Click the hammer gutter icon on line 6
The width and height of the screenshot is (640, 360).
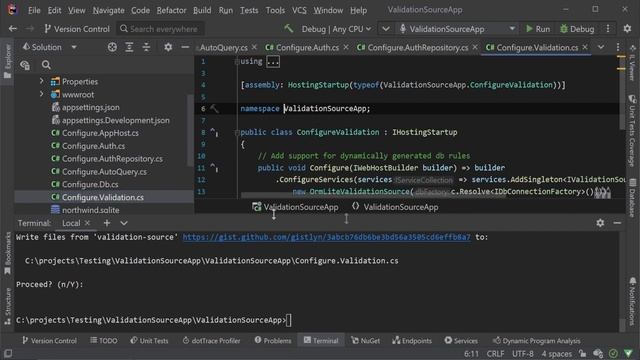point(214,109)
